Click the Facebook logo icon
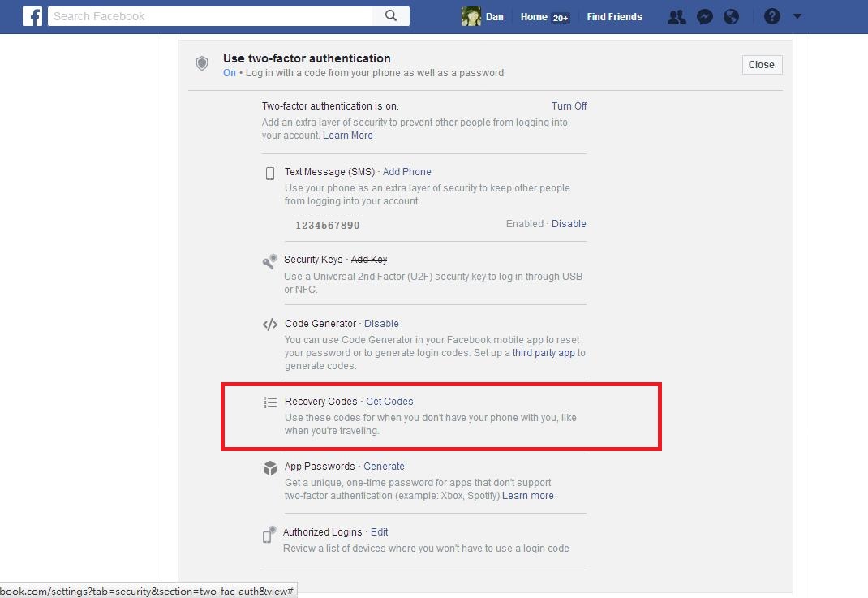 32,16
